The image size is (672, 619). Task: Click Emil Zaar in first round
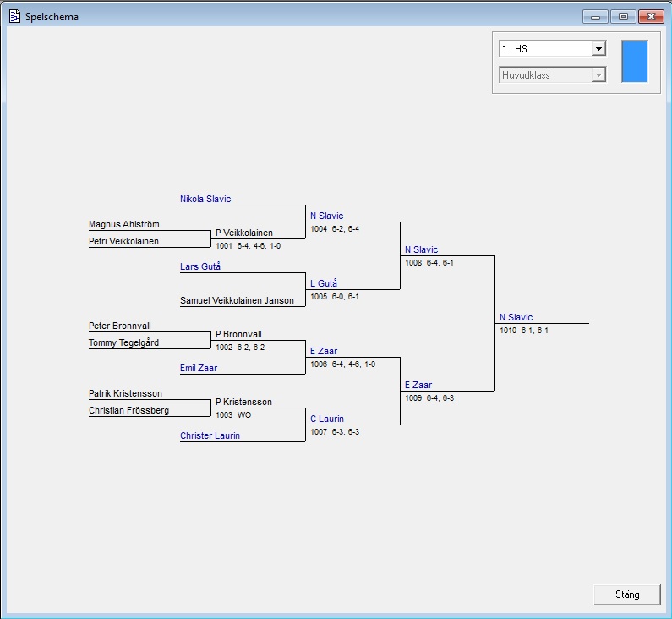tap(199, 369)
